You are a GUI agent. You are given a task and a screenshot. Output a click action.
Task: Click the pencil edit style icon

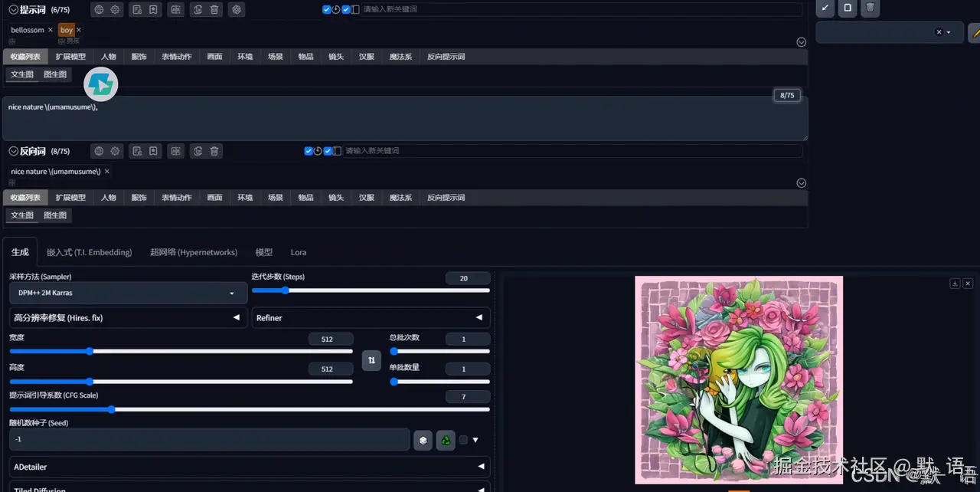pyautogui.click(x=975, y=32)
